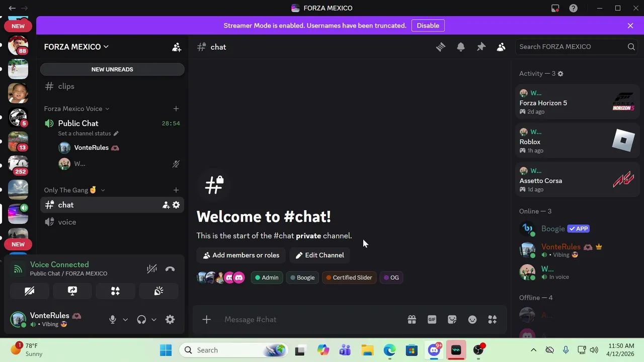Screen dimensions: 644x362
Task: Start an activity from voice panel
Action: [x=115, y=291]
